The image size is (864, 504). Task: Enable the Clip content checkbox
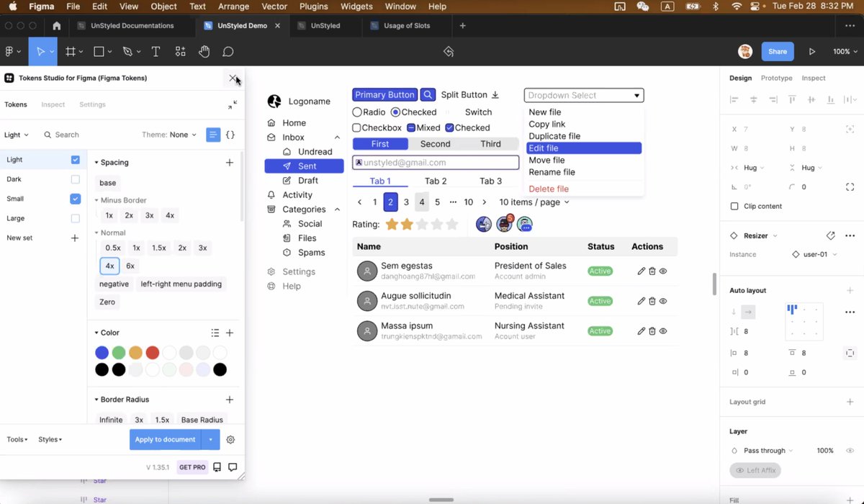(734, 206)
